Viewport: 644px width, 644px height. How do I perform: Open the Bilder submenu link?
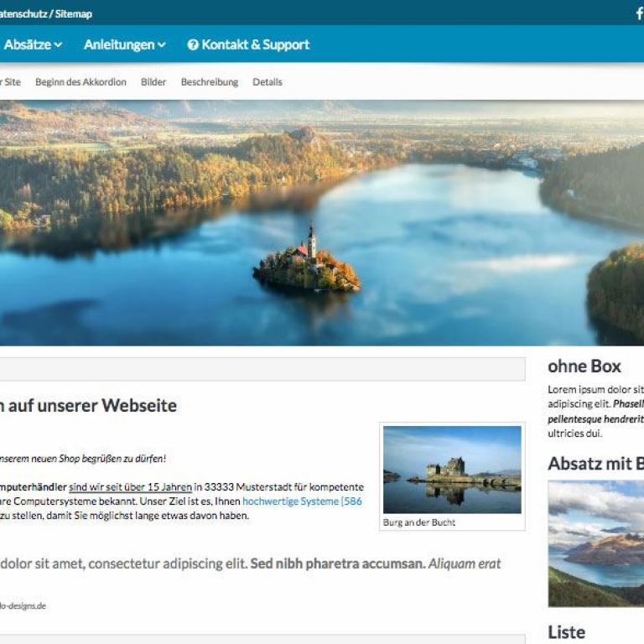point(153,82)
